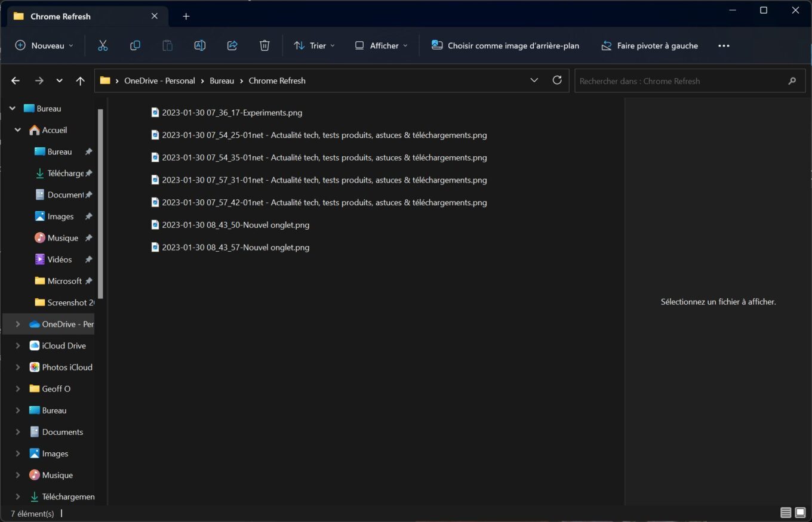Click the navigation pane scrollbar
The height and width of the screenshot is (522, 812).
tap(100, 203)
